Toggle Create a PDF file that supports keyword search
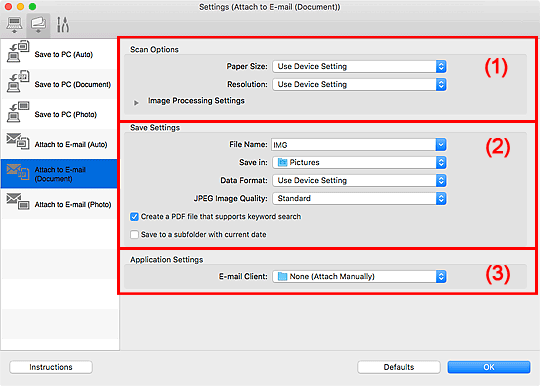 pos(134,217)
